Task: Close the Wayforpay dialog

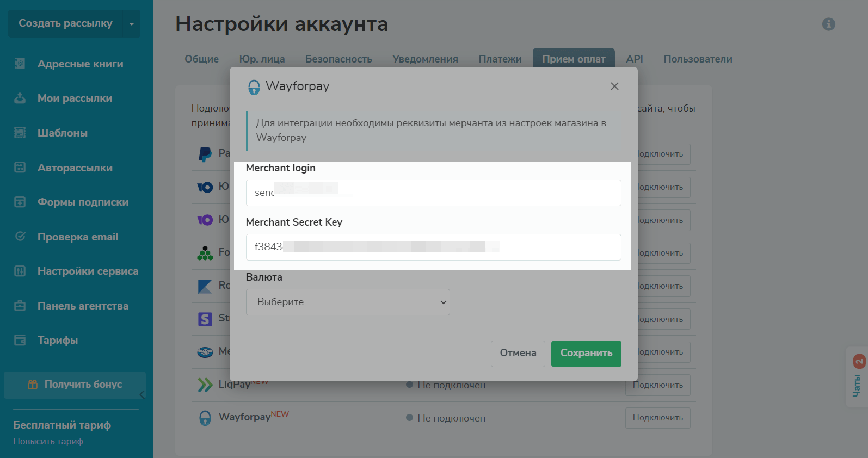Action: pyautogui.click(x=614, y=86)
